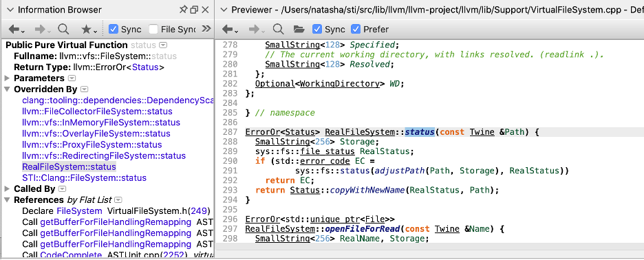The width and height of the screenshot is (644, 260).
Task: Click CodeComplete call reference link
Action: (x=71, y=255)
